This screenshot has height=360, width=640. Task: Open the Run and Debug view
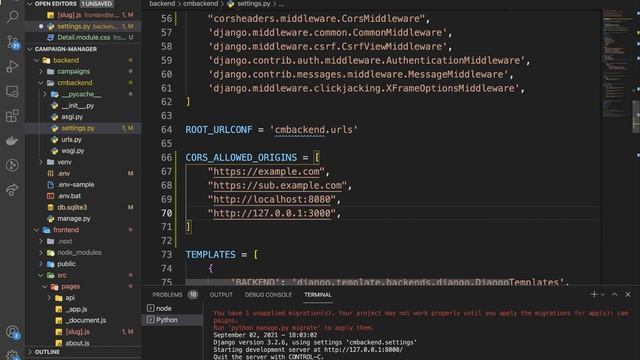[x=12, y=66]
